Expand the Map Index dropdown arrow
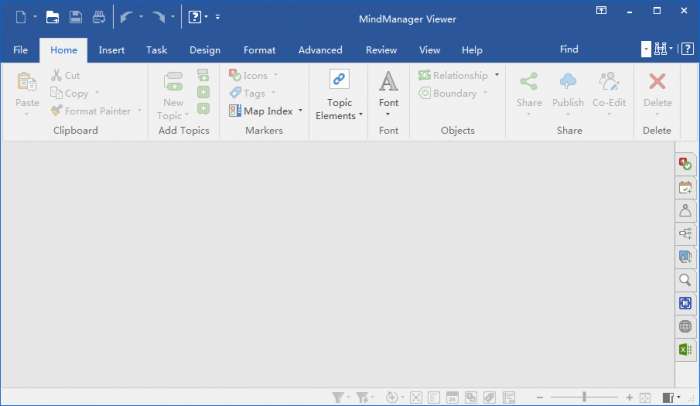Viewport: 700px width, 406px height. (x=300, y=110)
